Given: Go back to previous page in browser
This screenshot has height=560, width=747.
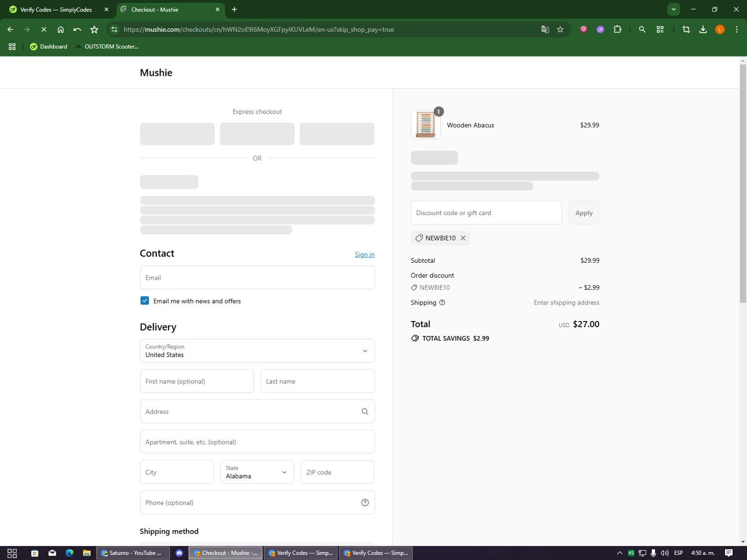Looking at the screenshot, I should click(x=10, y=29).
